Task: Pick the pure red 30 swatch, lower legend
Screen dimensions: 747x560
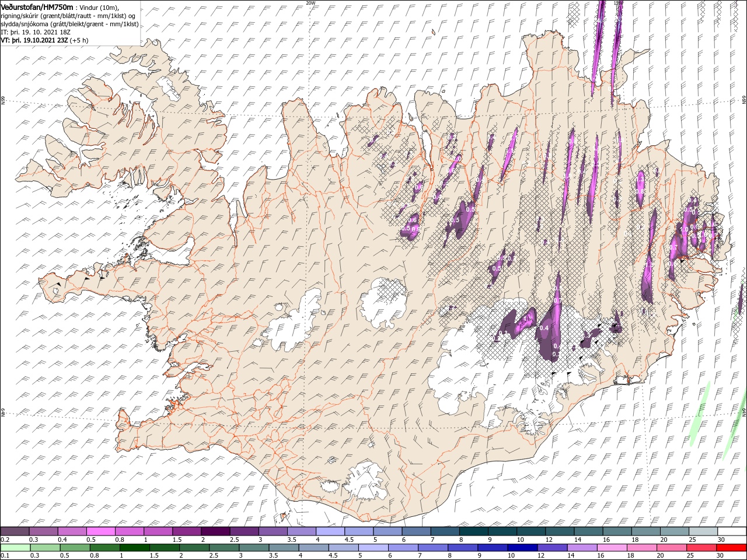Action: (732, 548)
